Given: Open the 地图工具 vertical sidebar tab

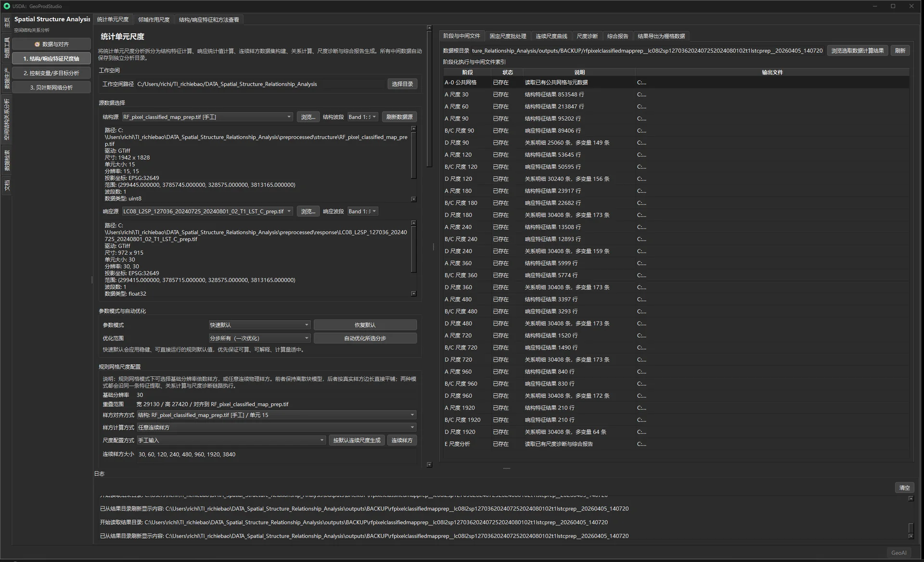Looking at the screenshot, I should tap(7, 47).
